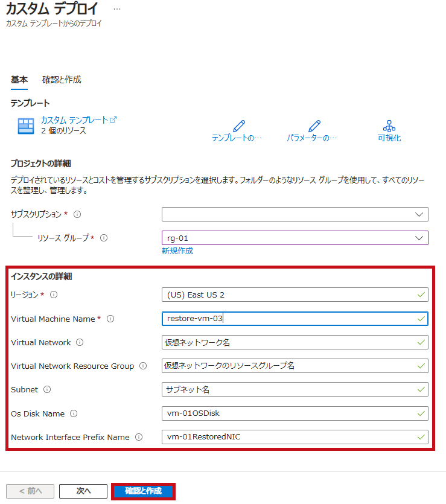Click the サブスクリプション dropdown chevron
The height and width of the screenshot is (504, 446).
(x=419, y=214)
